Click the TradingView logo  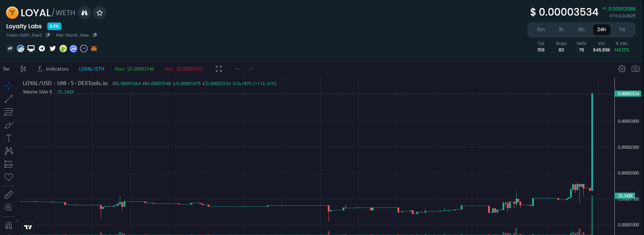27,227
